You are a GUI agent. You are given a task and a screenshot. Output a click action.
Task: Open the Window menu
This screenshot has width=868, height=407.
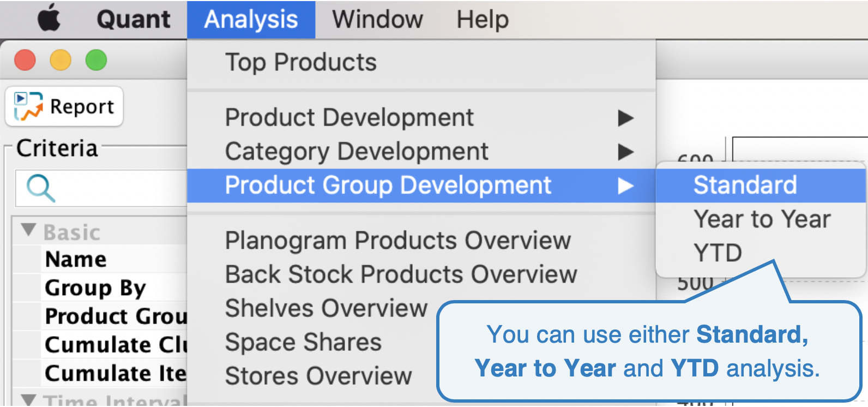click(377, 20)
